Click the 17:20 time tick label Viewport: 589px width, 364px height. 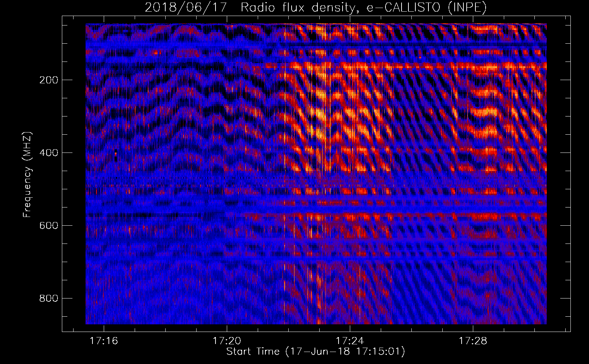(x=227, y=341)
